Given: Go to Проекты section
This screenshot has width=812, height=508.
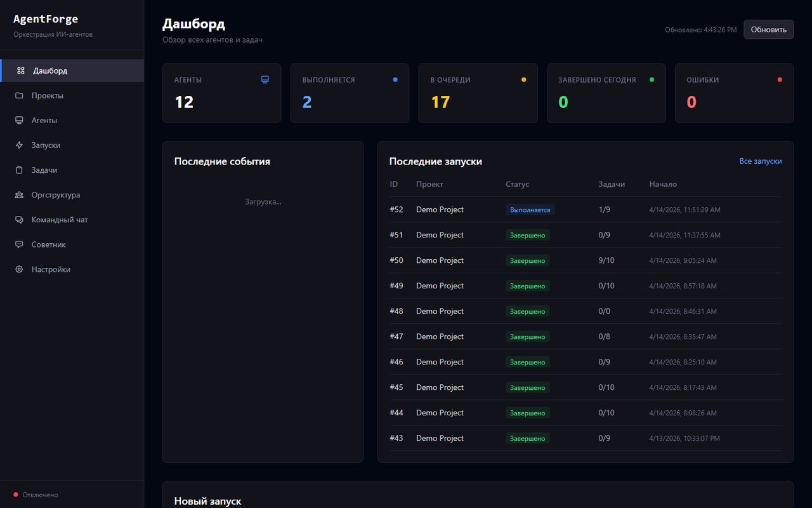Looking at the screenshot, I should (x=72, y=95).
